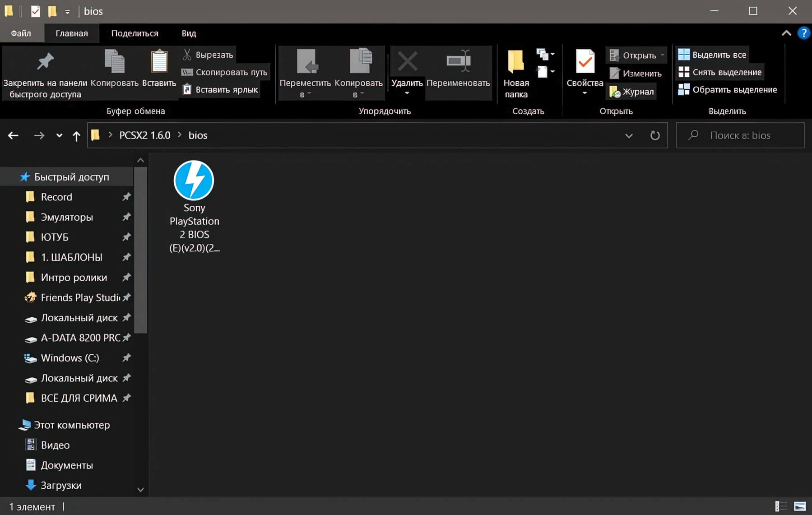This screenshot has height=515, width=812.
Task: Select the Sony PlayStation 2 BIOS file
Action: point(194,207)
